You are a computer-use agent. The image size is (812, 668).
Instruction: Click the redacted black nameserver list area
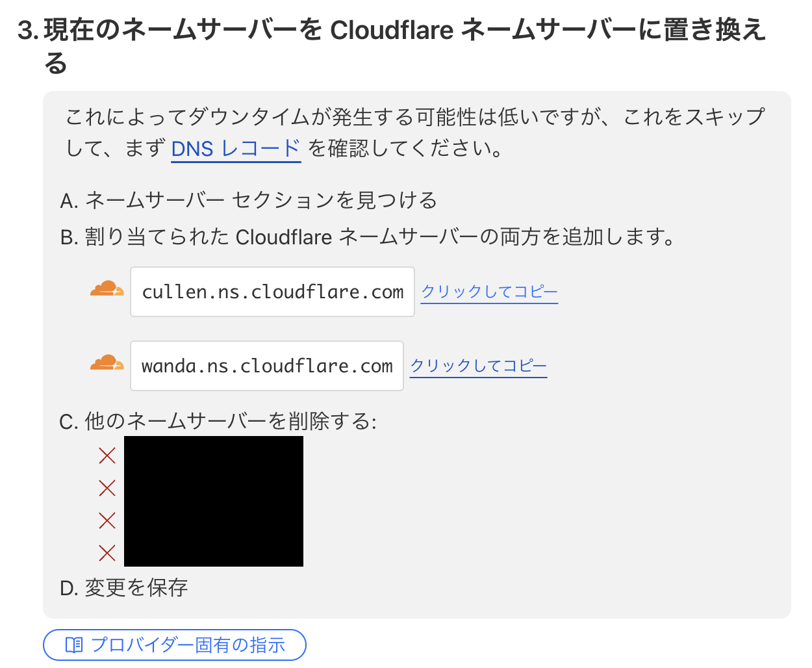click(213, 502)
